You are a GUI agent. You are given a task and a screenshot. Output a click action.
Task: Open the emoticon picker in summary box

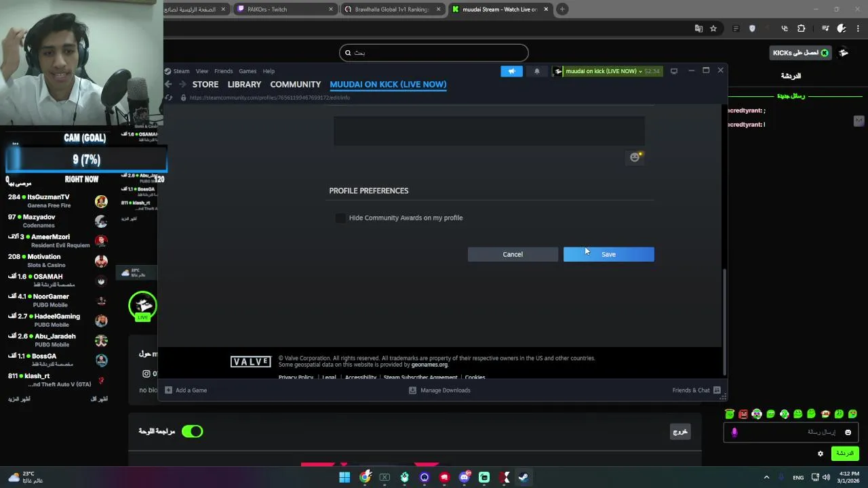[635, 157]
